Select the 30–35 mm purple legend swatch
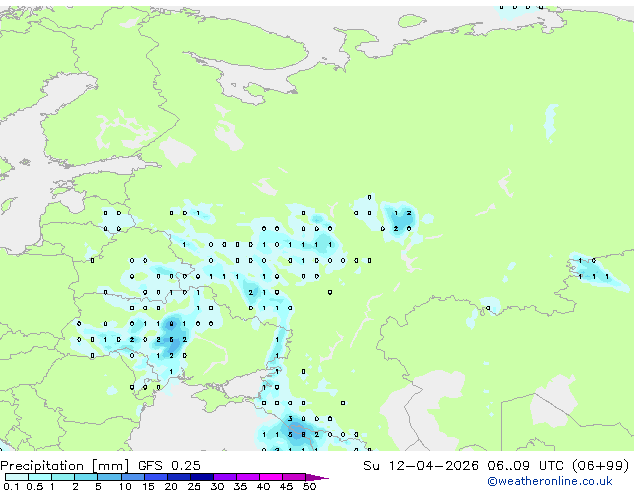 225,477
